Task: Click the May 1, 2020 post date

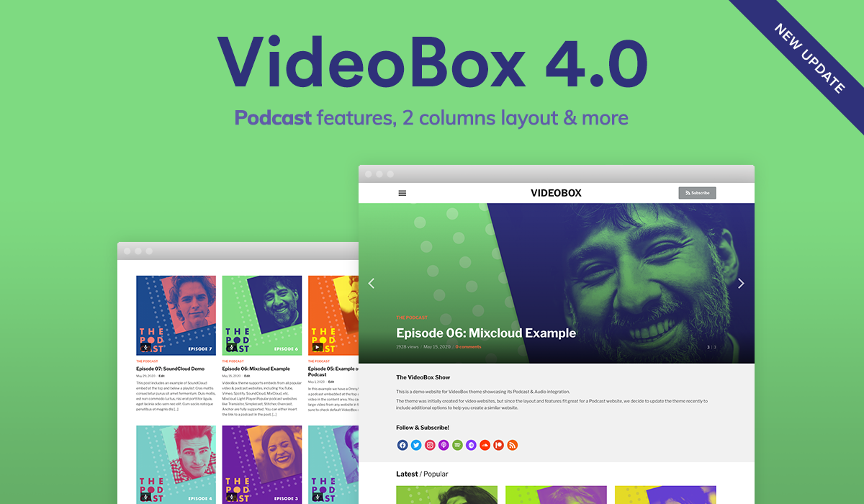Action: [316, 382]
